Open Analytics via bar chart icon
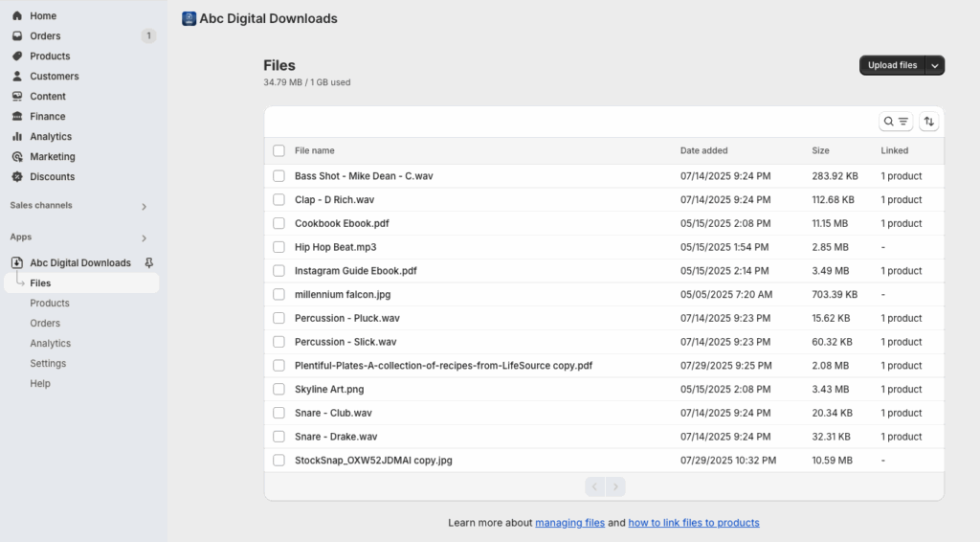The height and width of the screenshot is (542, 980). [x=17, y=136]
